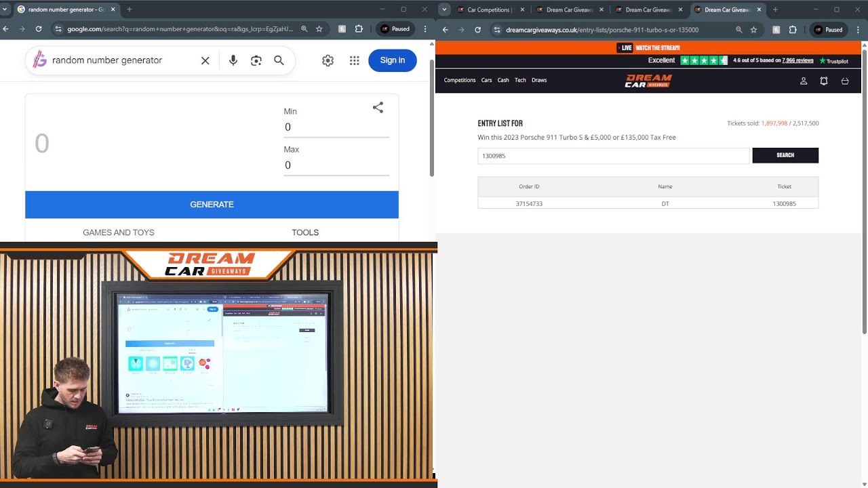868x488 pixels.
Task: Click the Live Watch the Stream banner
Action: 648,47
